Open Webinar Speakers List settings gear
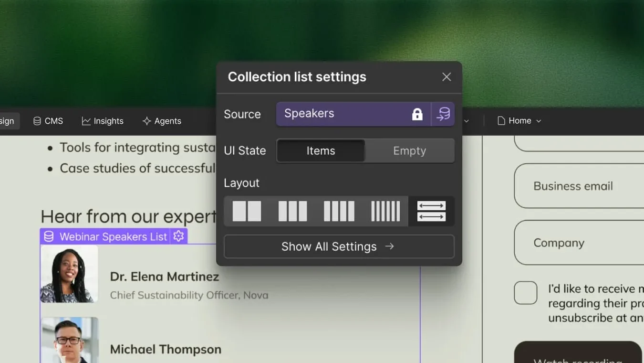This screenshot has width=644, height=363. click(x=178, y=236)
